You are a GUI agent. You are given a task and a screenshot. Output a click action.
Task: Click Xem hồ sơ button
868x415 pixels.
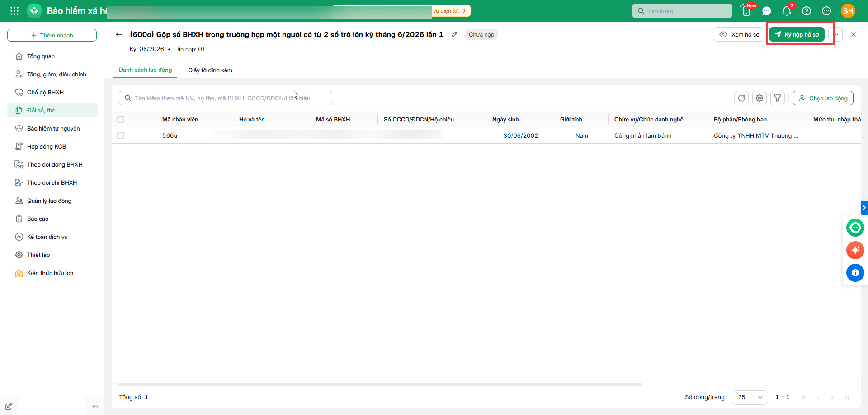pos(739,34)
